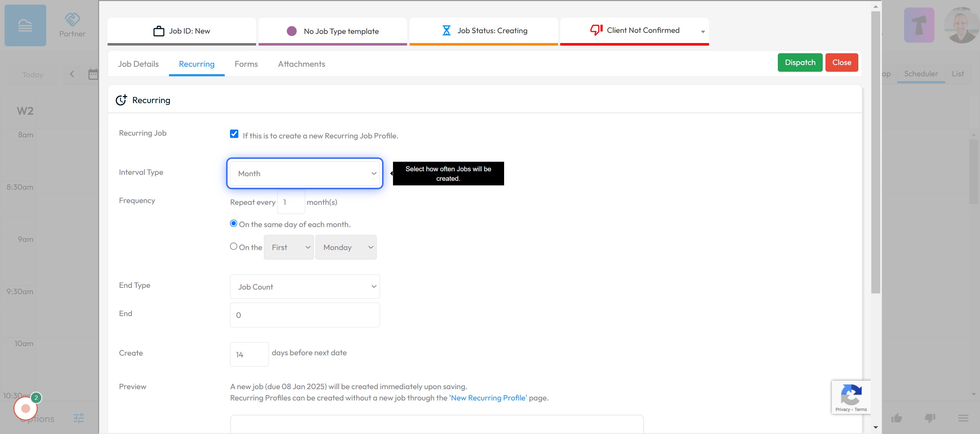The height and width of the screenshot is (434, 980).
Task: Open the user profile avatar
Action: [962, 25]
